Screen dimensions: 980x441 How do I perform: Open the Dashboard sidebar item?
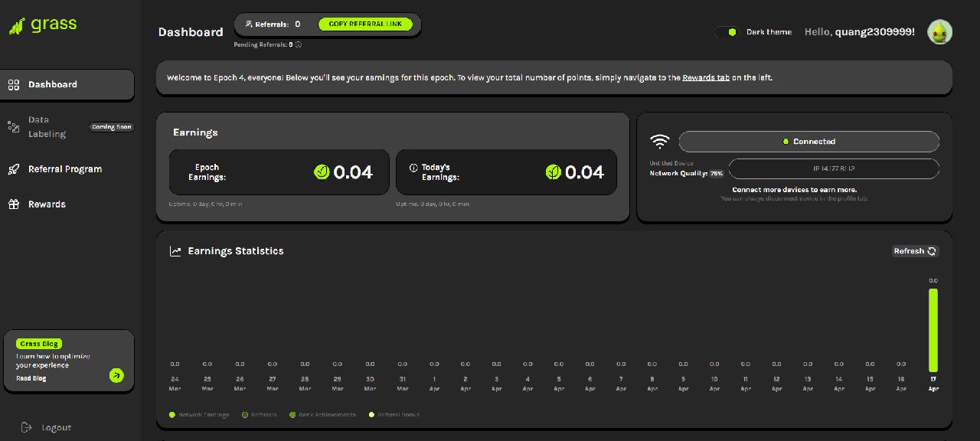pyautogui.click(x=67, y=84)
